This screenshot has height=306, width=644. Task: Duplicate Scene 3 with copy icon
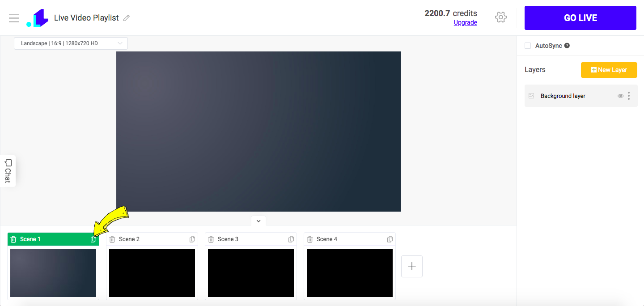[291, 239]
